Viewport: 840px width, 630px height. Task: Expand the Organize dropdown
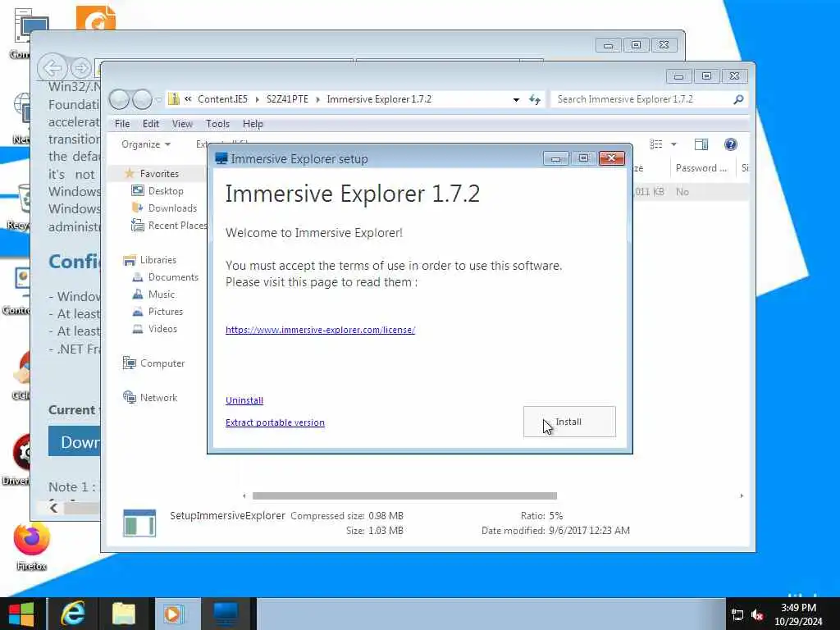tap(146, 144)
